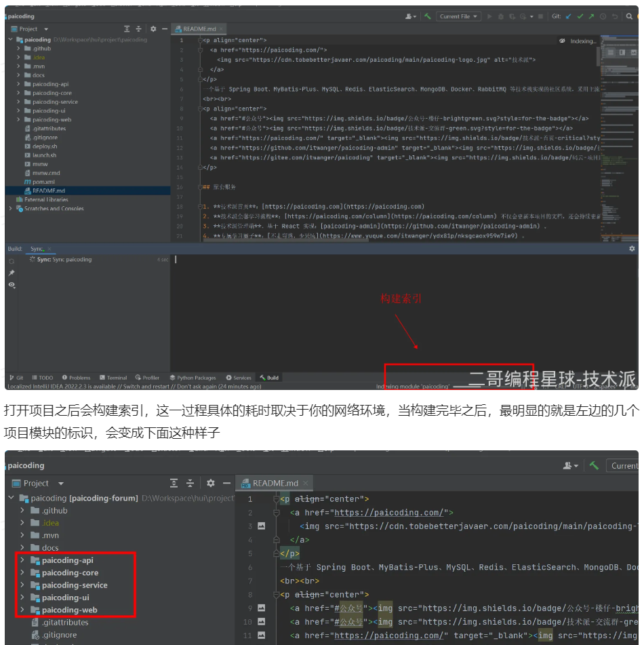Expand Scratches and Consoles node
This screenshot has height=645, width=644.
coord(10,208)
